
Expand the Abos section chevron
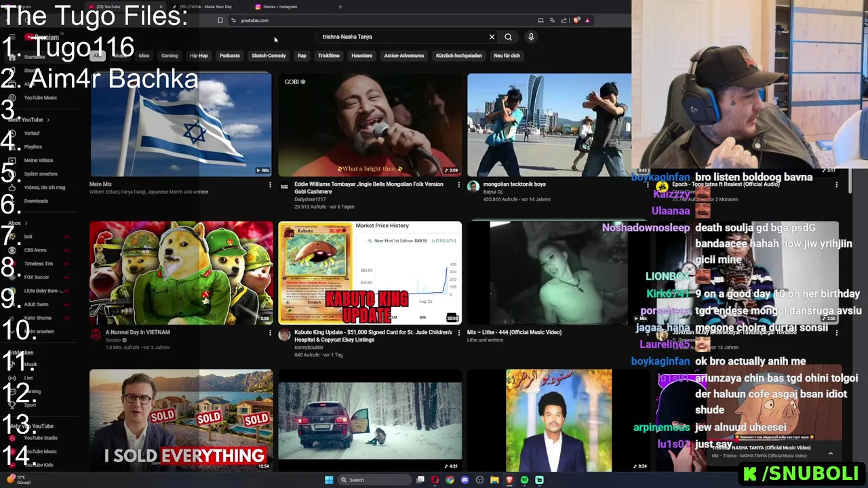[26, 223]
